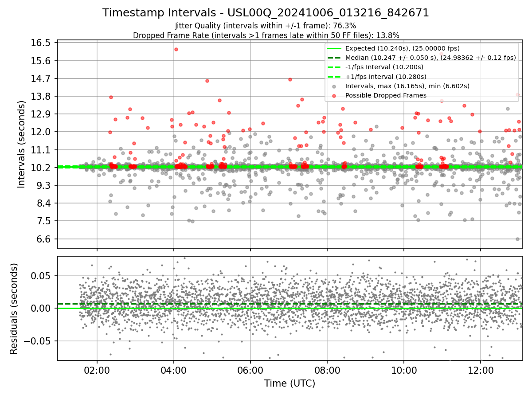Click the 11.1 y-axis tick label
Viewport: 532px width, 399px height.
click(41, 150)
